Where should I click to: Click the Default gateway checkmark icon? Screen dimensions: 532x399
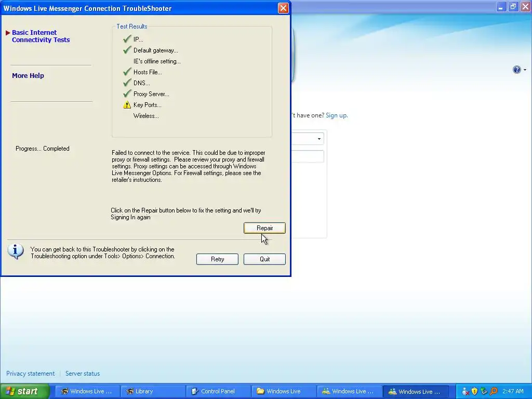(x=127, y=50)
